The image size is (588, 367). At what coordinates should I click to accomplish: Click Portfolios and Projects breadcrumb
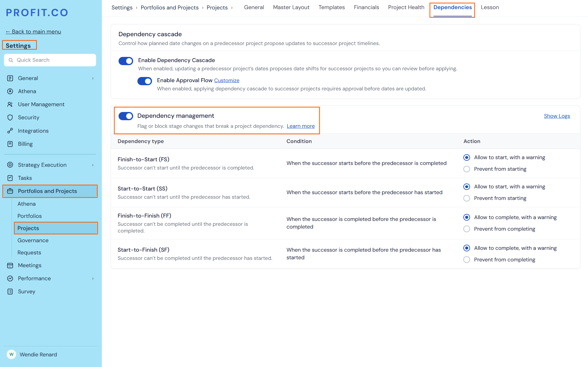pyautogui.click(x=169, y=8)
